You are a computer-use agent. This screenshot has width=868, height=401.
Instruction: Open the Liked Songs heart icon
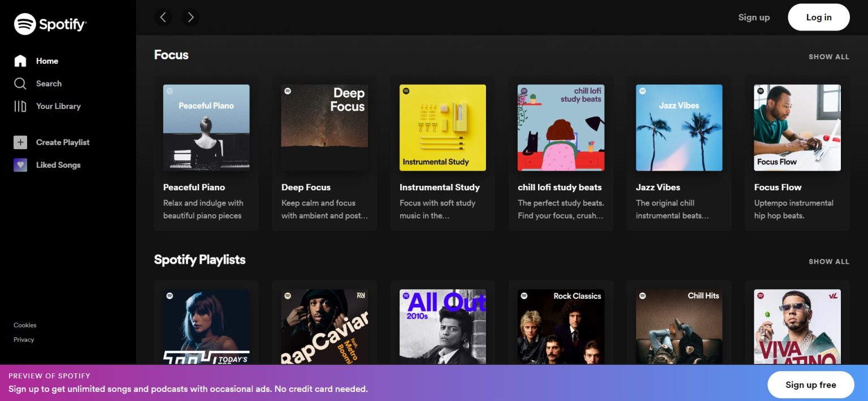tap(20, 165)
